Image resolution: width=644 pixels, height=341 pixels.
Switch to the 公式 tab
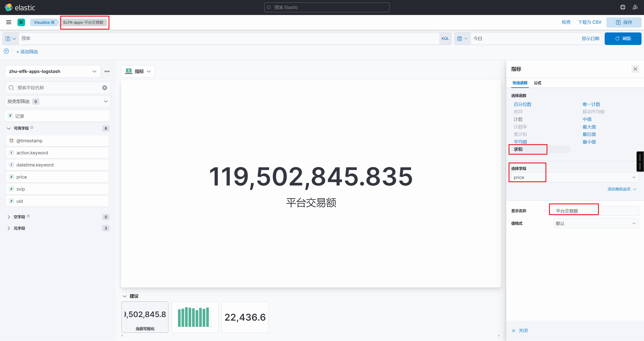tap(537, 83)
